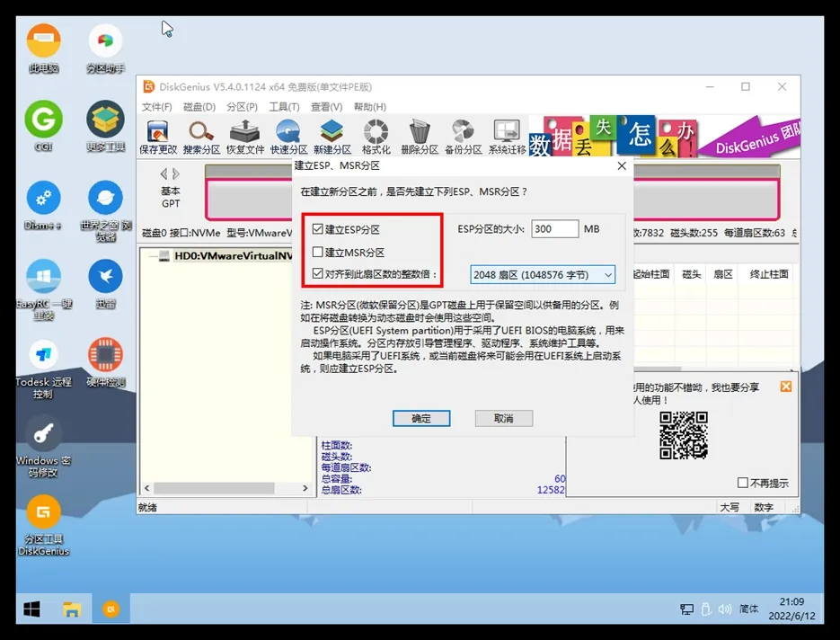
Task: Click the Windows Start button on taskbar
Action: pyautogui.click(x=32, y=609)
